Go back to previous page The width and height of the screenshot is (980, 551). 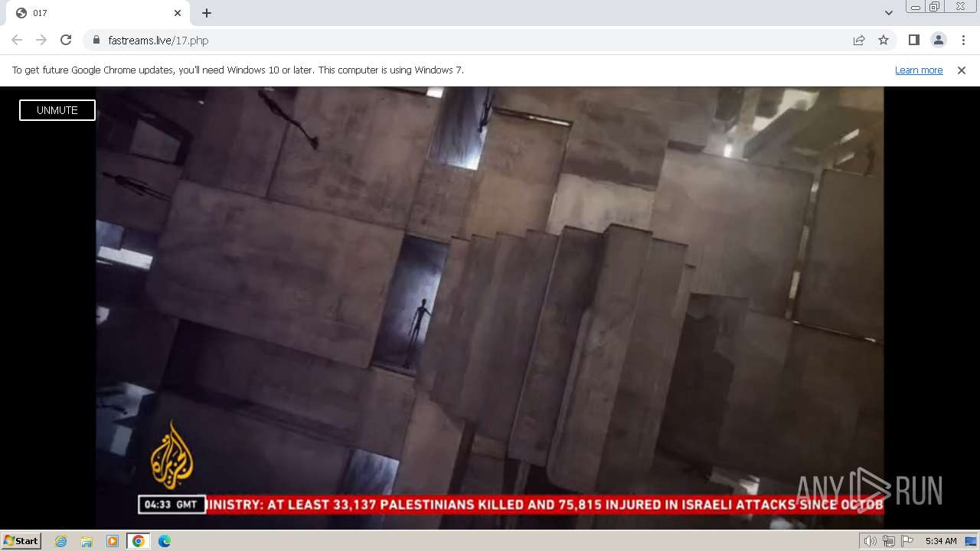pyautogui.click(x=17, y=40)
